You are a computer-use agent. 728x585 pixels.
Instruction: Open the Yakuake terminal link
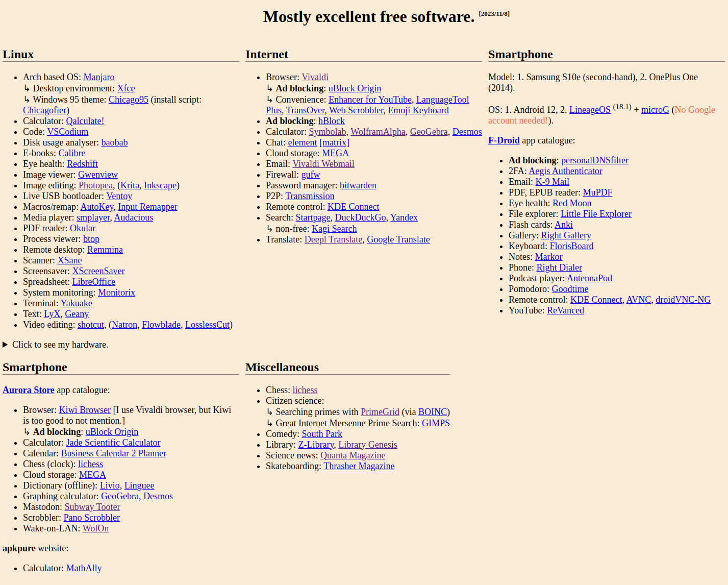(77, 303)
